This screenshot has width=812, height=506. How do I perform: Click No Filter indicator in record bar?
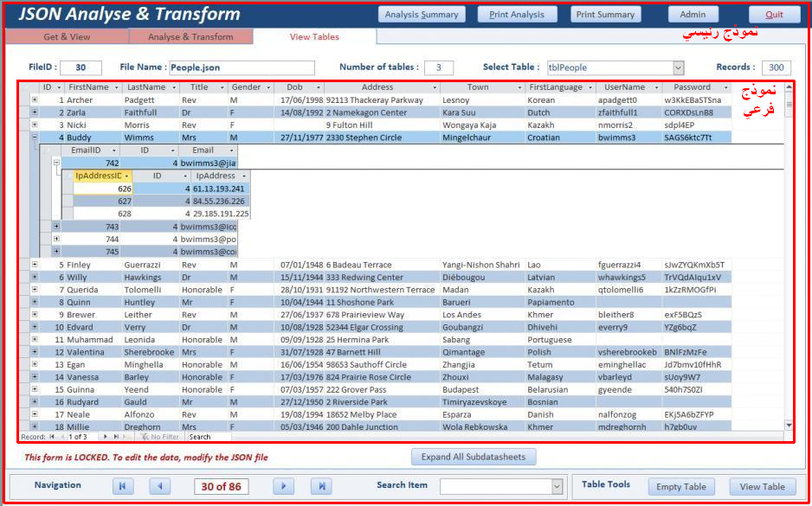tap(160, 437)
